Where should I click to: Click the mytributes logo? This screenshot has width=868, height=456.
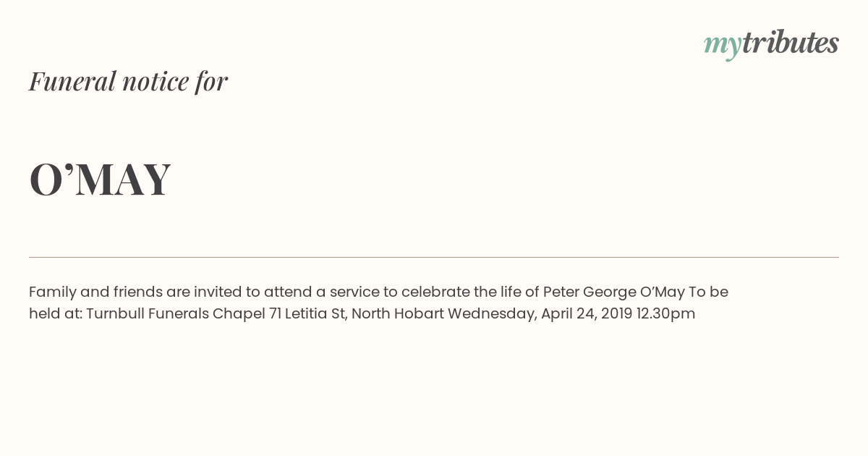(x=771, y=45)
